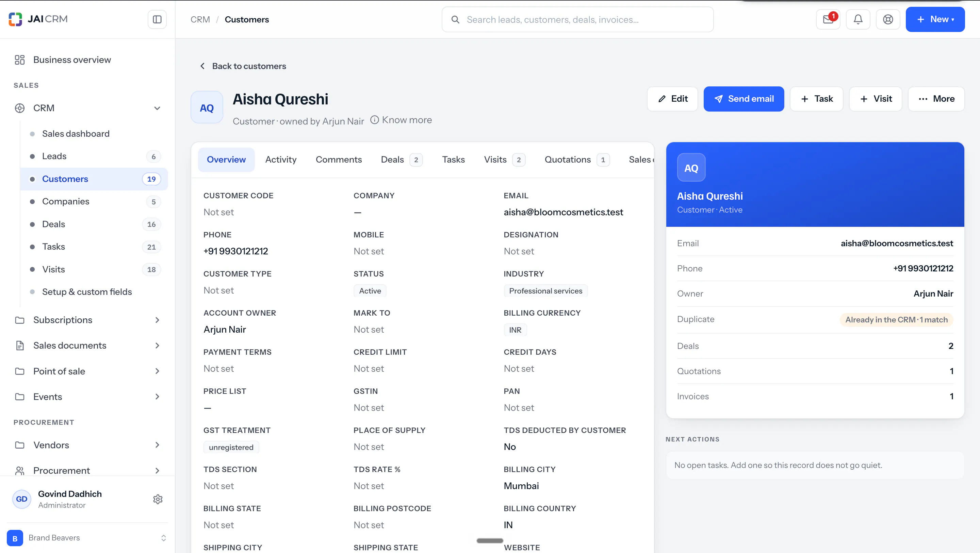
Task: Add a new Task button
Action: pos(816,99)
